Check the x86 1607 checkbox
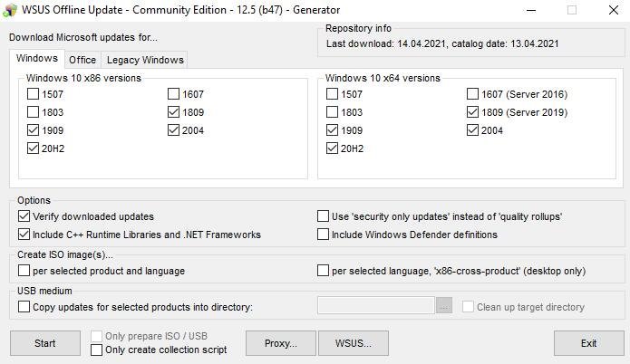Image resolution: width=630 pixels, height=364 pixels. (173, 94)
